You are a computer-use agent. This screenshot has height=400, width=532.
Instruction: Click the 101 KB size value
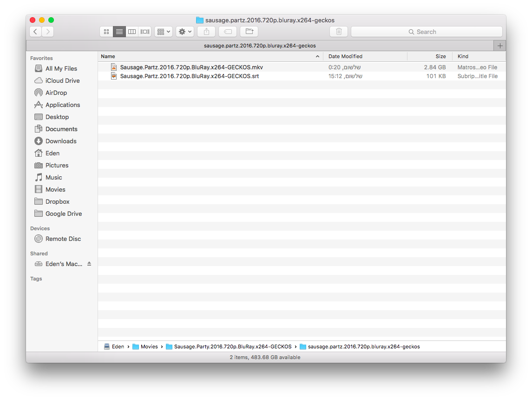coord(436,76)
